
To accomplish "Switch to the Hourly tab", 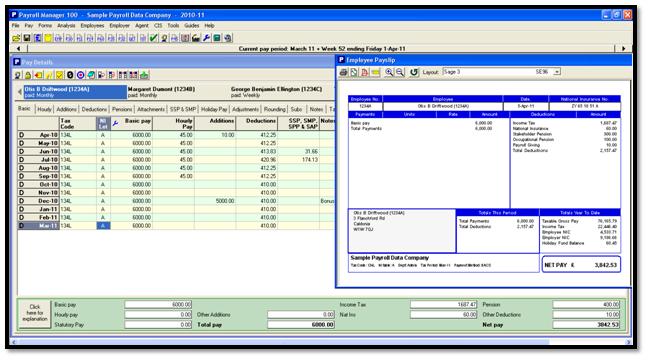I will pos(44,110).
